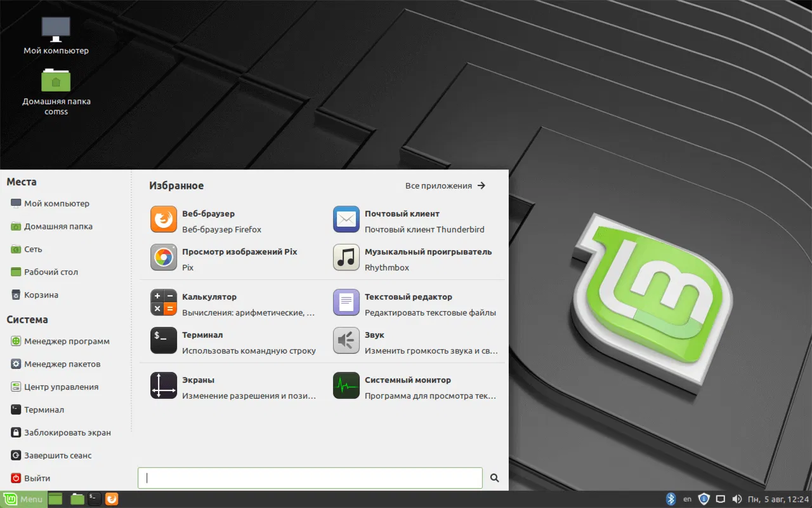Lock the screen via Заблокировать экран

(65, 432)
